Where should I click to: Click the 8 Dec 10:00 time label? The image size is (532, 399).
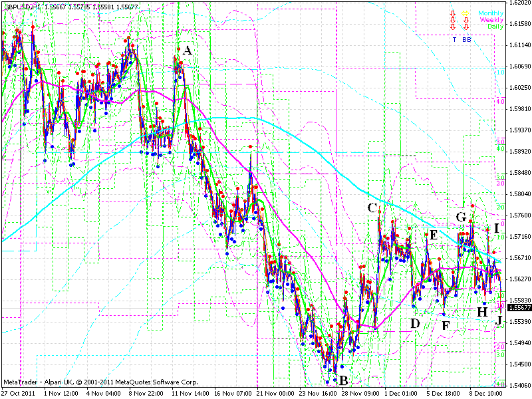click(486, 394)
